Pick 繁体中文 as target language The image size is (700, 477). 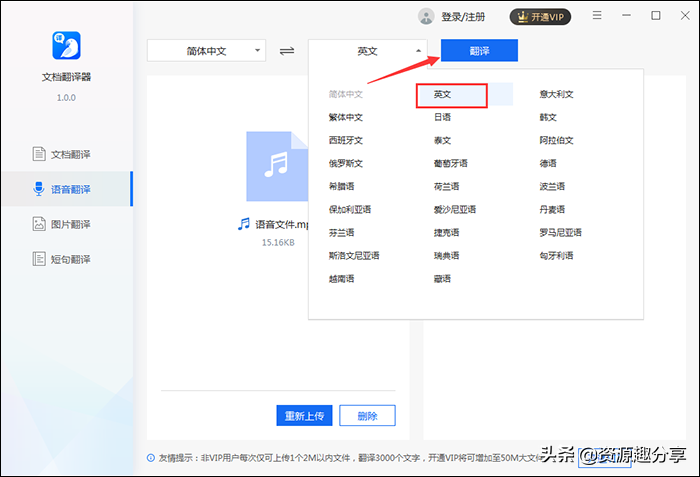(346, 117)
